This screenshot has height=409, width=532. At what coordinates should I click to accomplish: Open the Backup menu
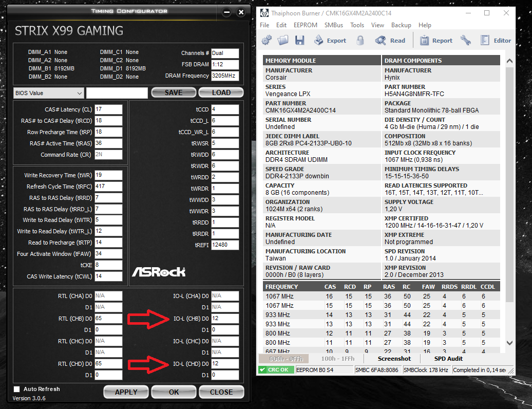[x=401, y=25]
